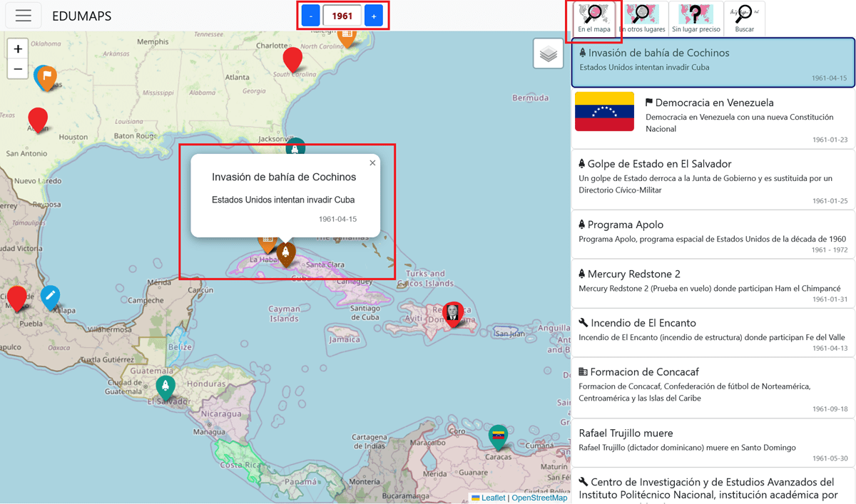Close the Invasión de bahía de Cochinos popup
The width and height of the screenshot is (856, 504).
pyautogui.click(x=372, y=163)
